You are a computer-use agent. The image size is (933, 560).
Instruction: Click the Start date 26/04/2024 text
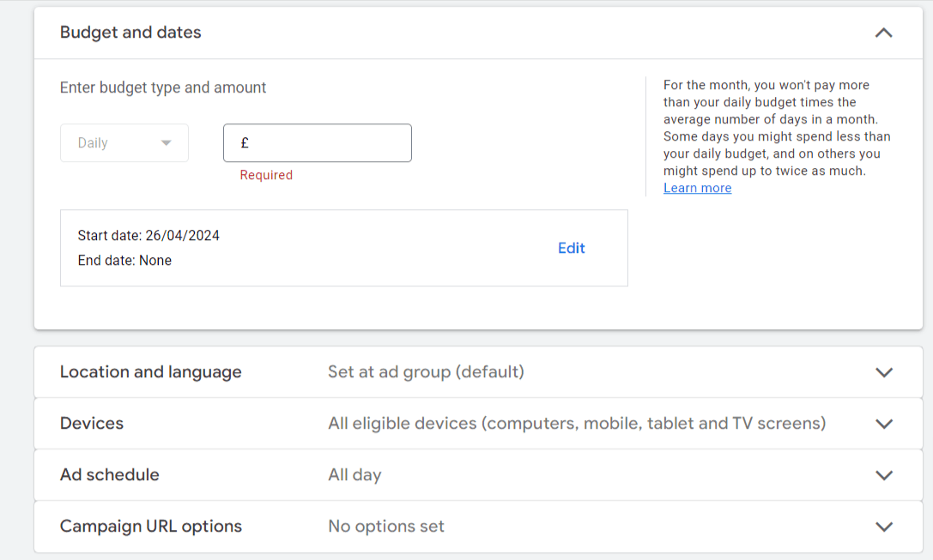[148, 236]
